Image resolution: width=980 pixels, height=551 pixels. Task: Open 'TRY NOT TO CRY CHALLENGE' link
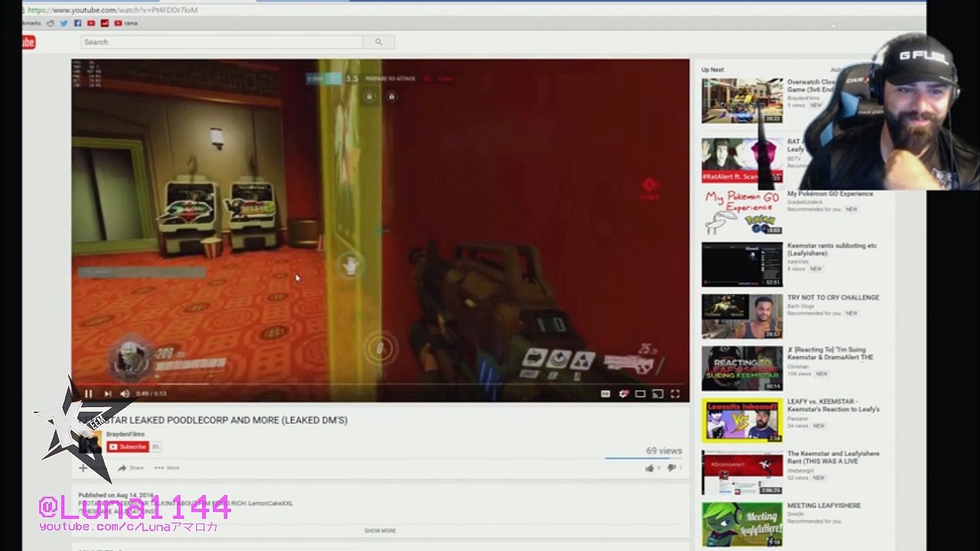click(x=833, y=298)
